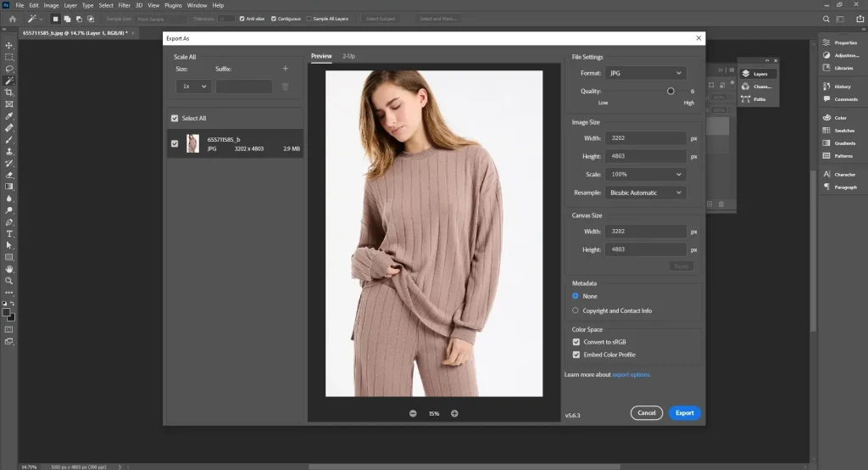
Task: Open the Format dropdown showing JPG
Action: (x=645, y=73)
